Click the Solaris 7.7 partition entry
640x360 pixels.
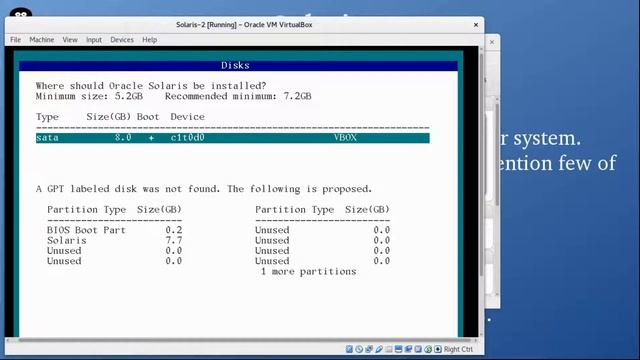(115, 240)
